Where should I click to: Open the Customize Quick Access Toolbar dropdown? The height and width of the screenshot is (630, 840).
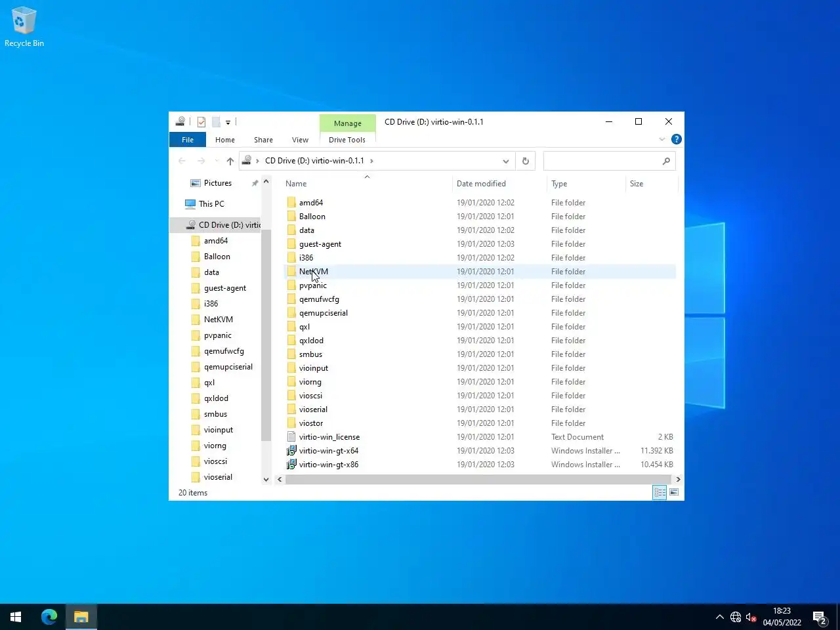[228, 122]
